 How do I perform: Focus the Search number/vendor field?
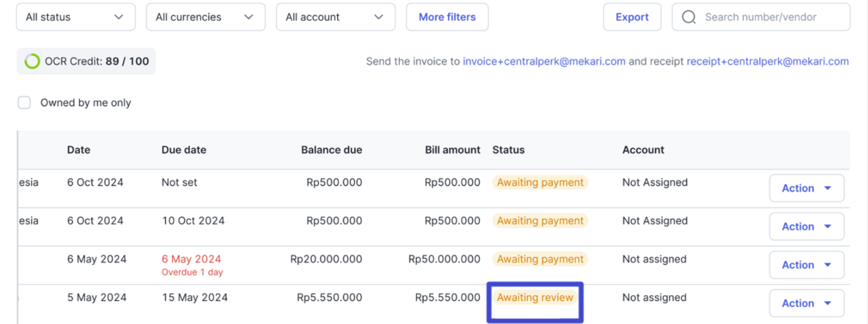pos(761,17)
